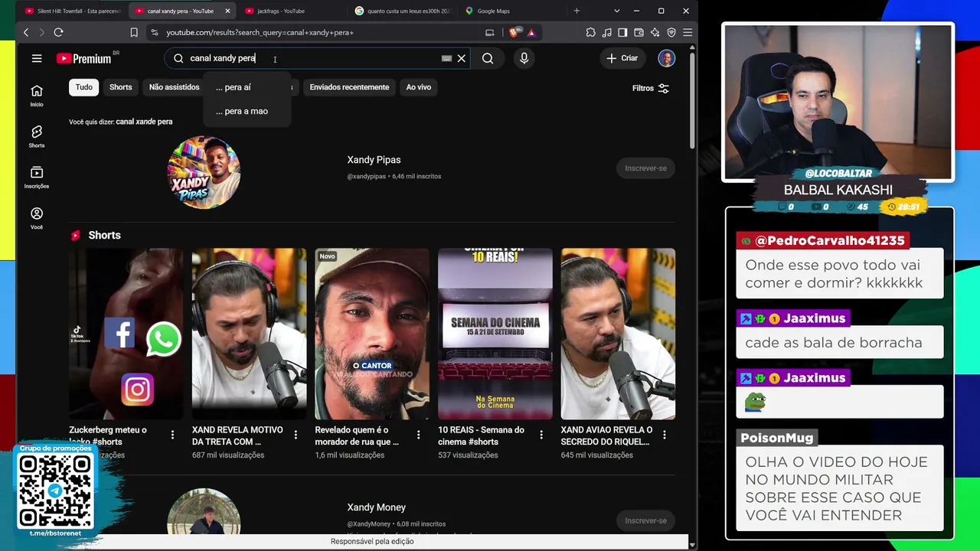Select the Ao vivo filter chip
This screenshot has width=980, height=551.
coord(419,87)
